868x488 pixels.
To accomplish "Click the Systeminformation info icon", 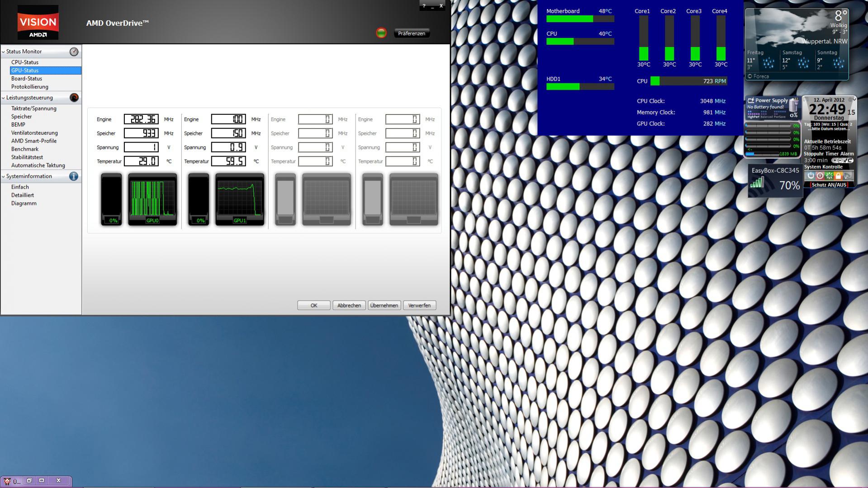I will (74, 176).
